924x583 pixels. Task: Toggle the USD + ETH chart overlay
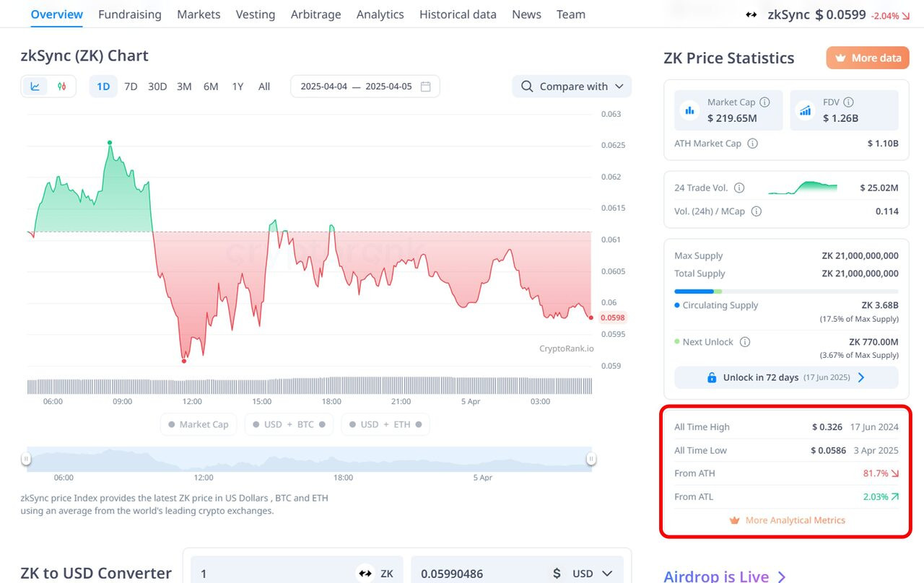click(385, 424)
